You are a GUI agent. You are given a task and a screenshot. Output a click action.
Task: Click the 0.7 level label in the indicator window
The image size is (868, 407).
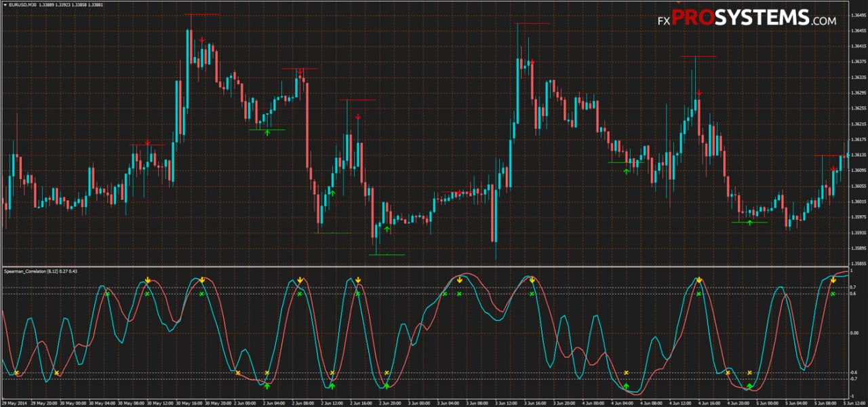(x=854, y=288)
